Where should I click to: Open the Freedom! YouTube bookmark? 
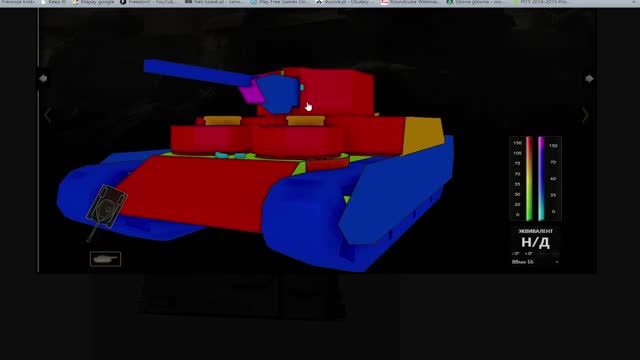click(148, 2)
